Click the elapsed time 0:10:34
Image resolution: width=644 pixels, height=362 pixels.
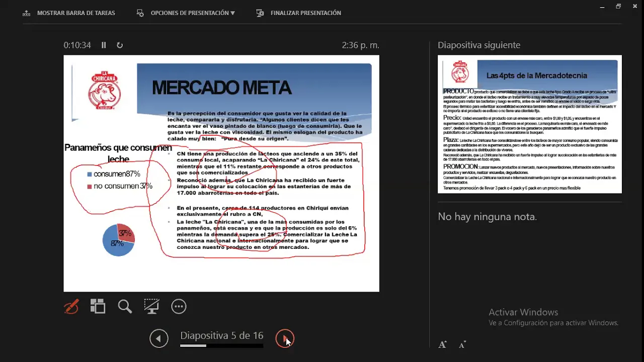pos(77,45)
